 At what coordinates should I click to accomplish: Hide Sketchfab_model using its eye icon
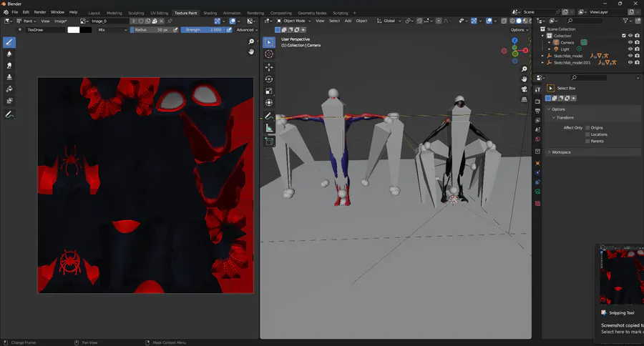click(x=630, y=56)
